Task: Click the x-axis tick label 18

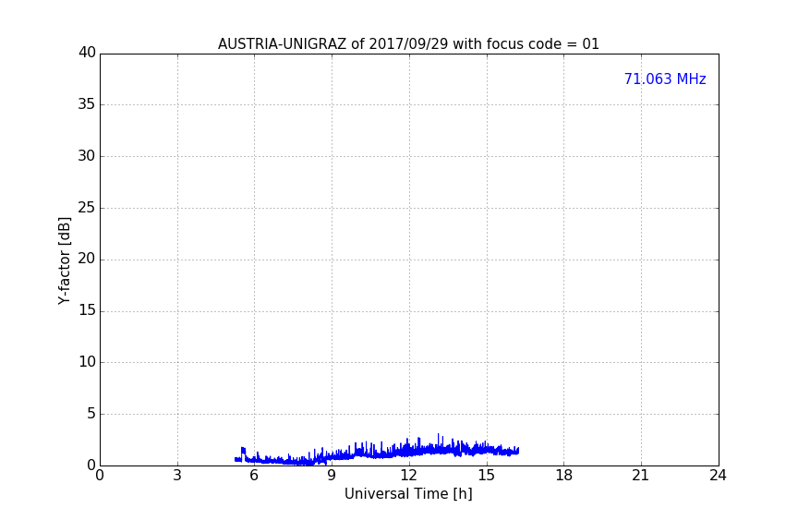Action: click(x=564, y=476)
